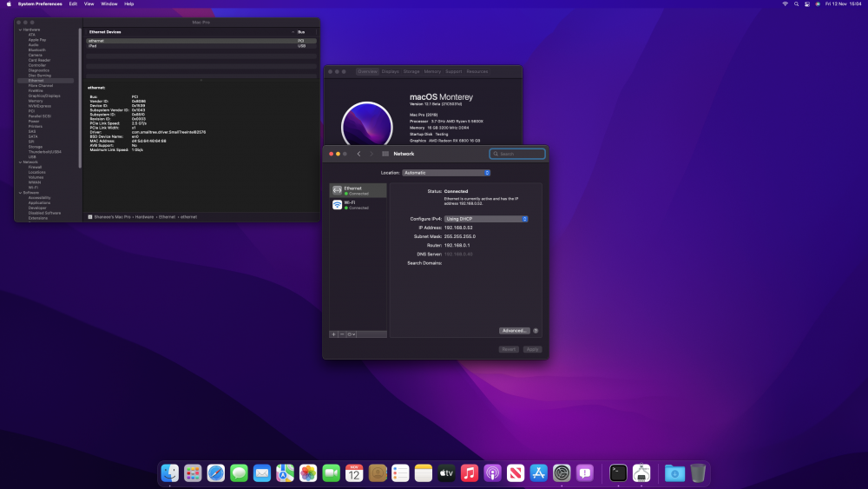Collapse Software section in System Information sidebar
This screenshot has height=489, width=868.
(x=21, y=193)
